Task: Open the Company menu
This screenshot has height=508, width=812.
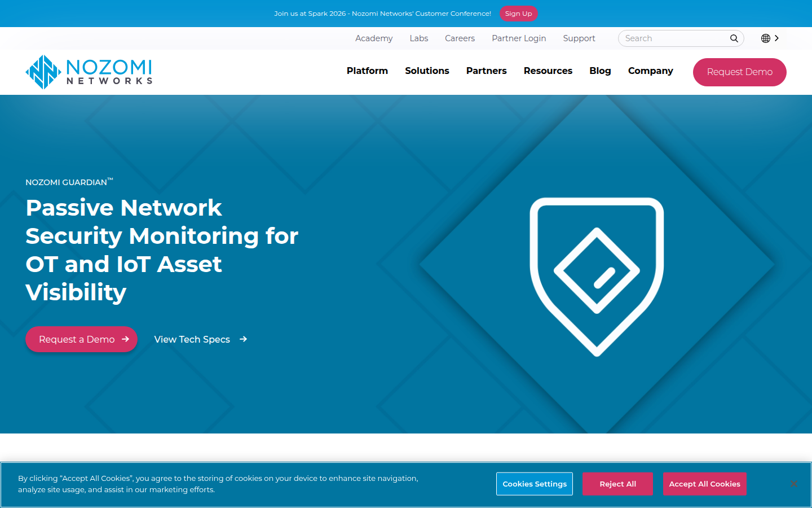Action: point(651,71)
